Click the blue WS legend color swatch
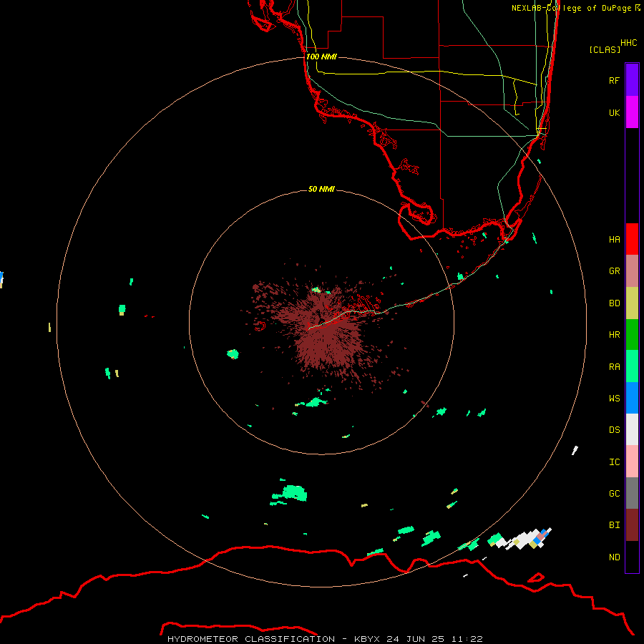The image size is (644, 644). [632, 398]
